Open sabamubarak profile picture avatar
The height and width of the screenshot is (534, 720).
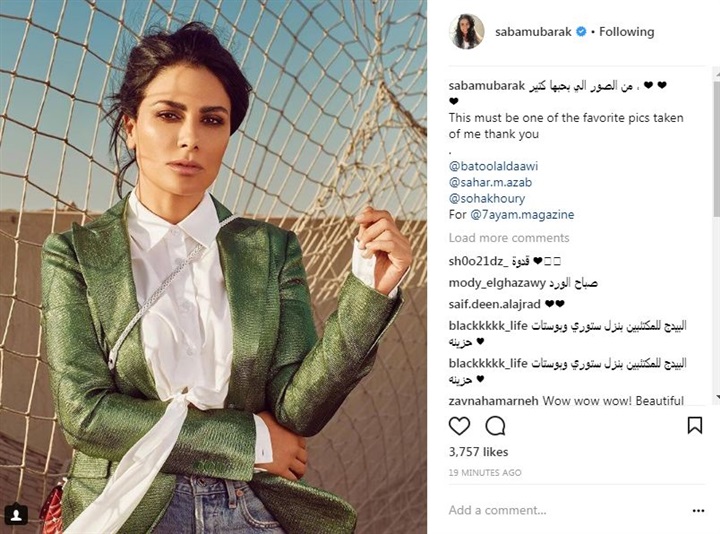click(x=467, y=32)
